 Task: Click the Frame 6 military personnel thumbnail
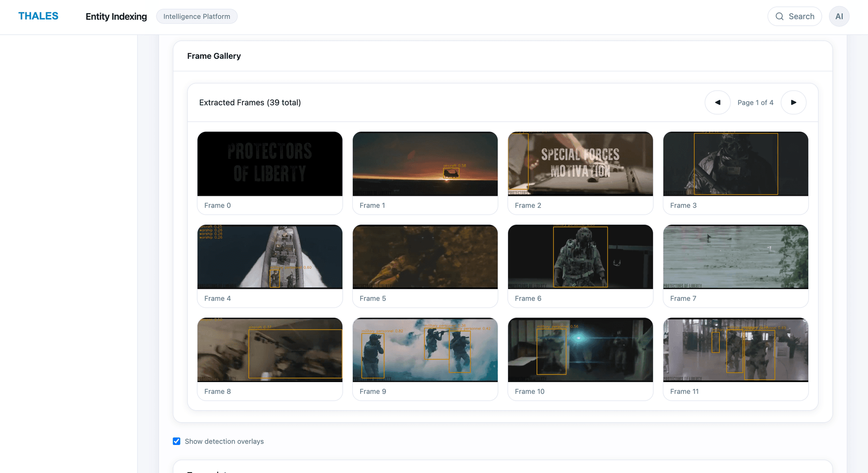tap(580, 257)
